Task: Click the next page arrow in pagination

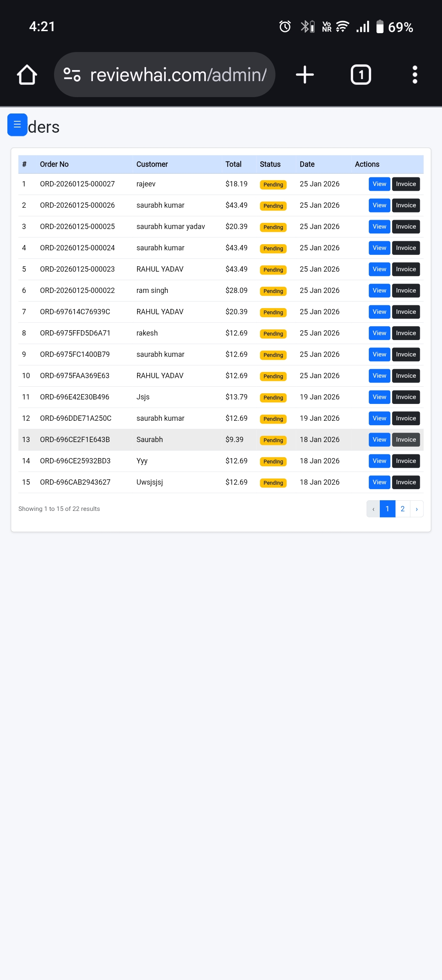Action: click(417, 509)
